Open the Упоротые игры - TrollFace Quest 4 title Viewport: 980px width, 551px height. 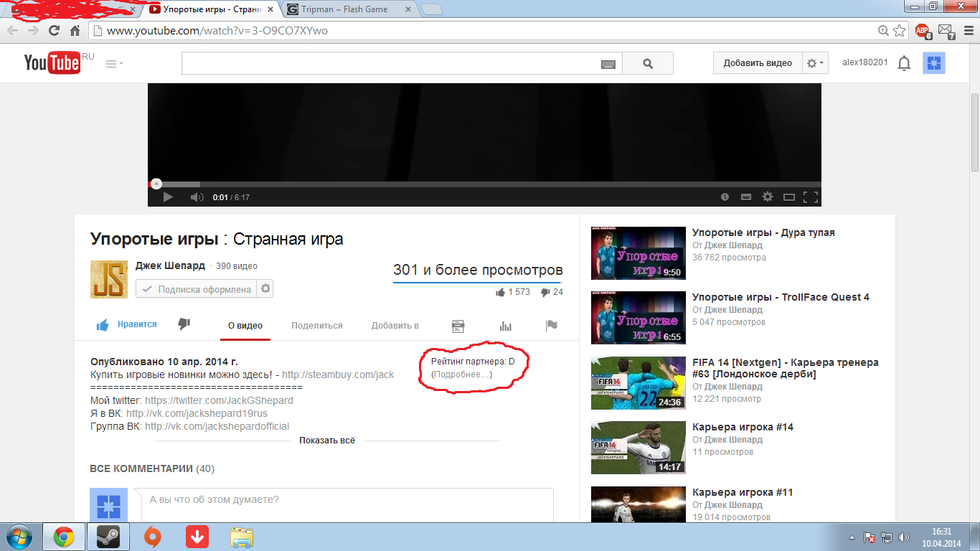[781, 297]
